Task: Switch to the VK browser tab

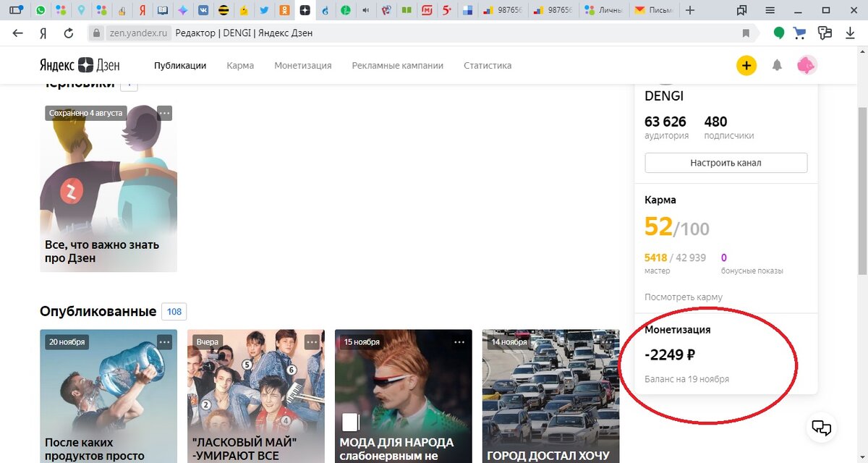Action: (203, 10)
